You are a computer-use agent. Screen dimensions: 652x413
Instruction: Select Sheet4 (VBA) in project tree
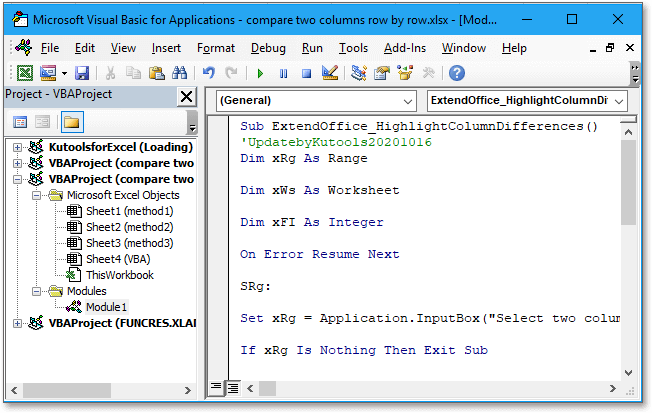[x=118, y=259]
